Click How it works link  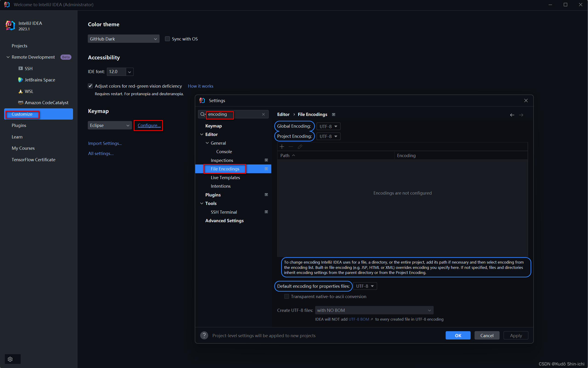(201, 86)
